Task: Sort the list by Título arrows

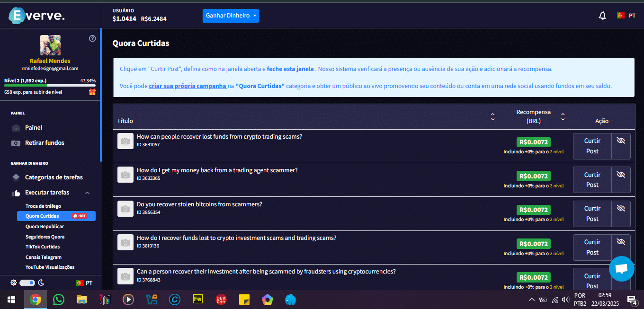Action: click(x=492, y=116)
